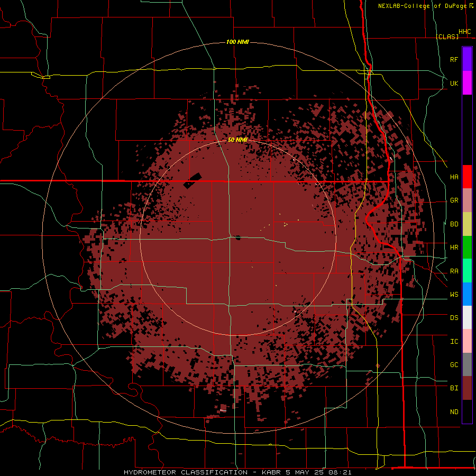Click the DS legend label
Image resolution: width=476 pixels, height=476 pixels.
coord(454,318)
